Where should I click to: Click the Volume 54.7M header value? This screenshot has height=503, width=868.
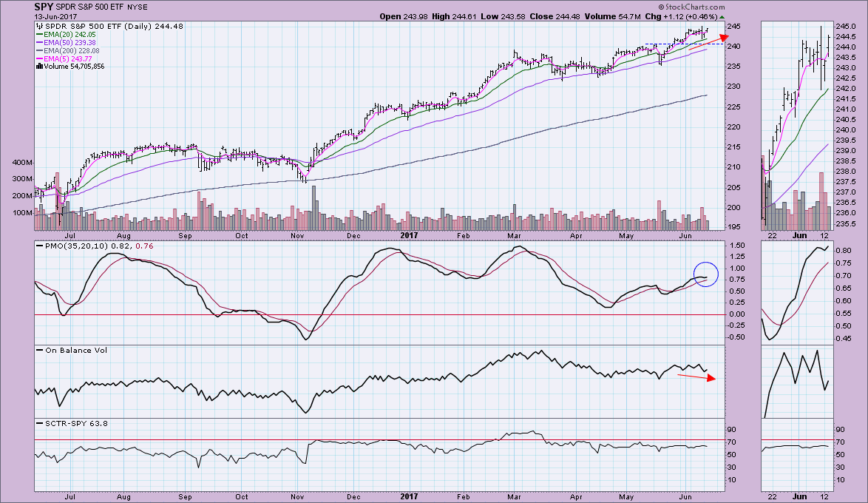613,16
